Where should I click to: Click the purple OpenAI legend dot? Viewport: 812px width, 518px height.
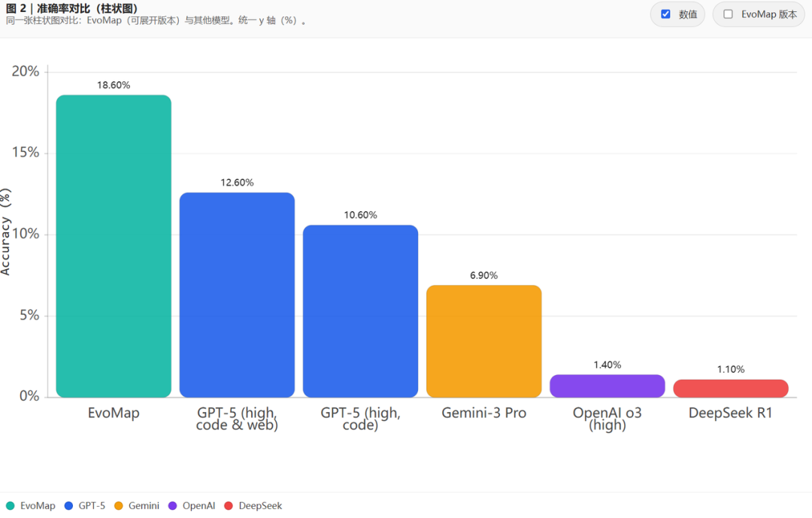(x=172, y=505)
